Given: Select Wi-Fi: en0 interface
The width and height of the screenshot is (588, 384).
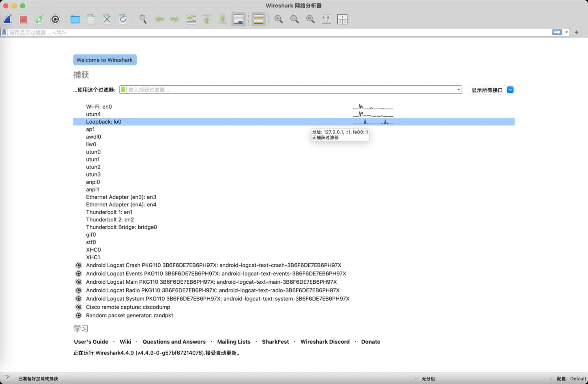Looking at the screenshot, I should click(x=294, y=107).
